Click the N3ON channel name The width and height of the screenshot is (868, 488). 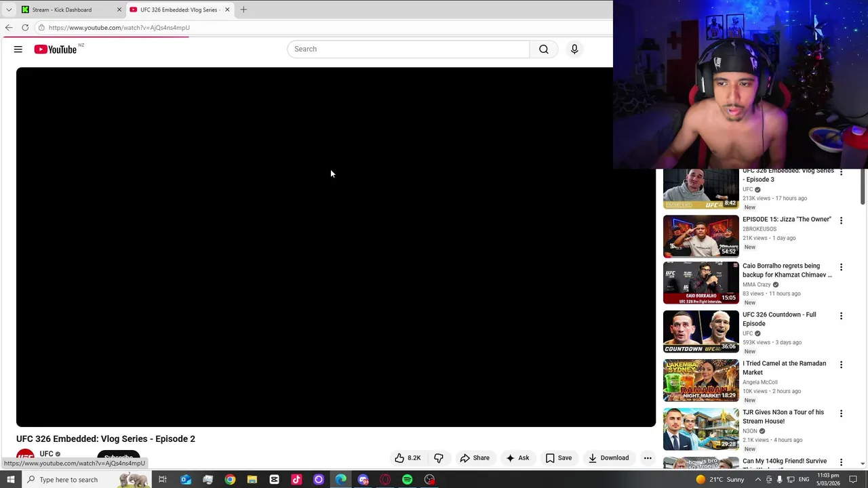(x=750, y=431)
